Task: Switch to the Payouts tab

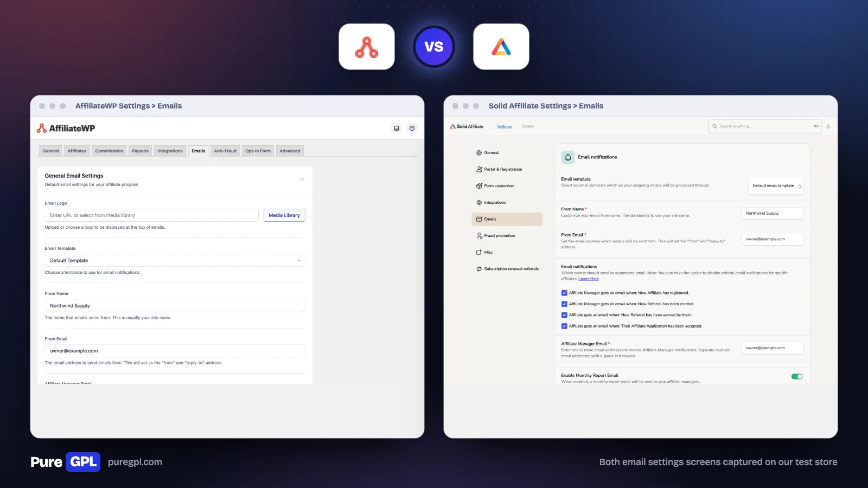Action: [x=140, y=151]
